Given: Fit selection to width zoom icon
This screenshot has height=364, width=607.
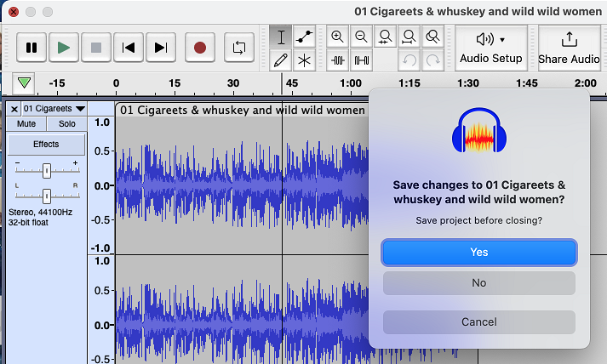Looking at the screenshot, I should coord(385,37).
